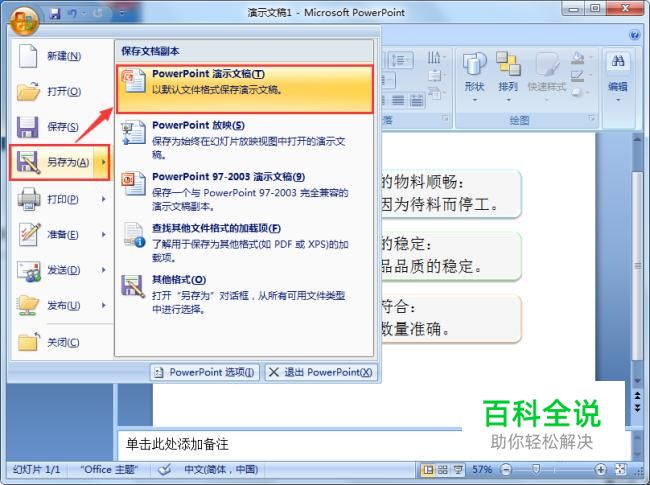This screenshot has width=650, height=485.
Task: Choose 打开(O) from the Office menu
Action: point(61,92)
